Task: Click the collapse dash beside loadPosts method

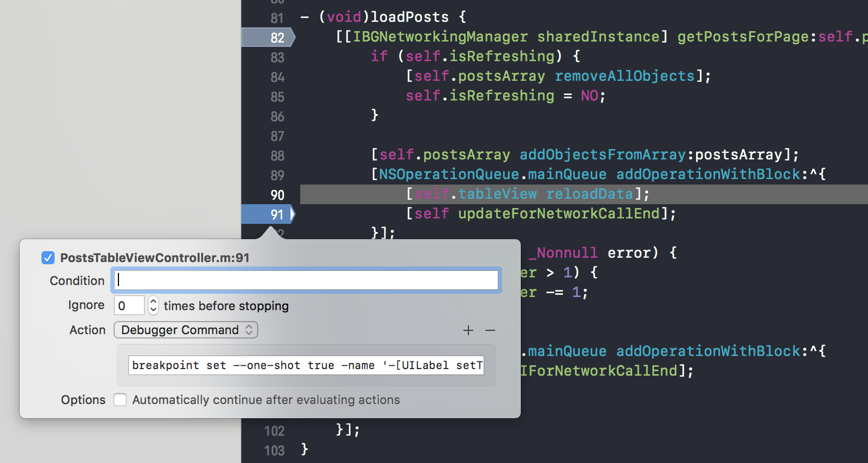Action: pos(305,17)
